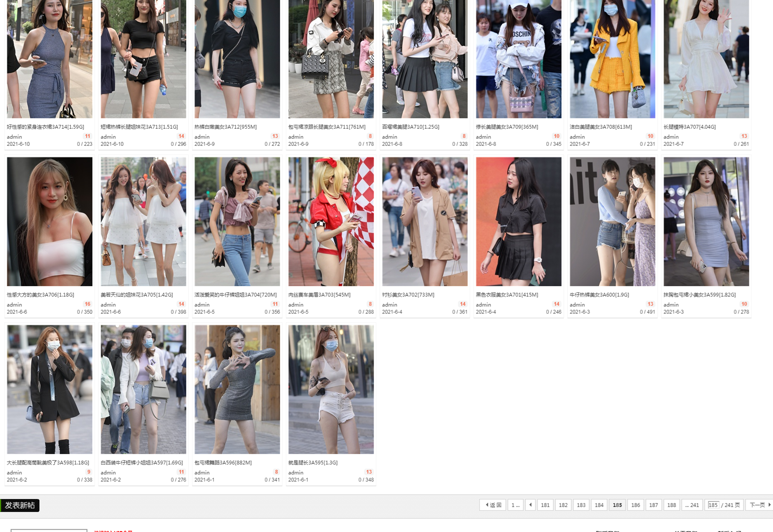Jump to page 181

click(545, 505)
